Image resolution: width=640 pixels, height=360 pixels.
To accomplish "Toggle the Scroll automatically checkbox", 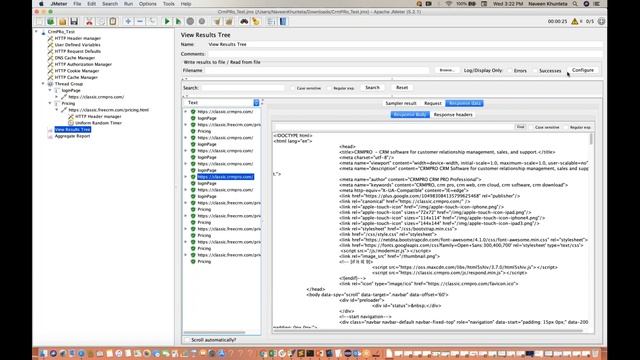I will point(187,340).
